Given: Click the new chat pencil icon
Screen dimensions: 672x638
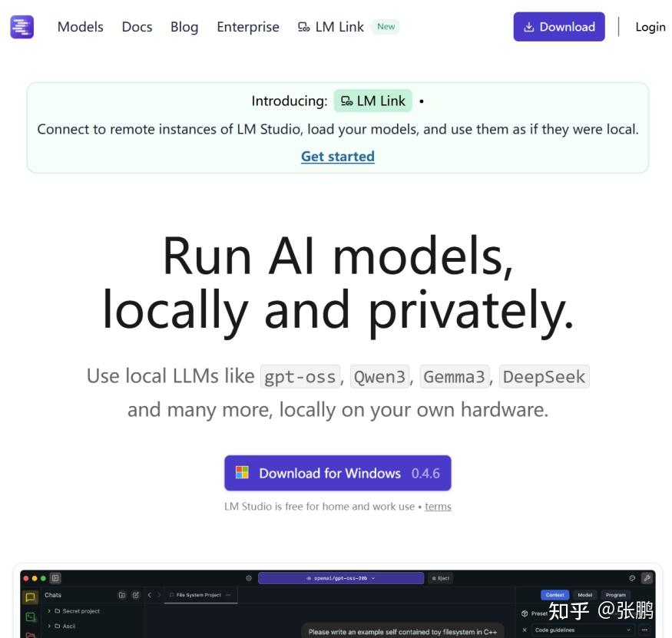Looking at the screenshot, I should click(x=135, y=595).
